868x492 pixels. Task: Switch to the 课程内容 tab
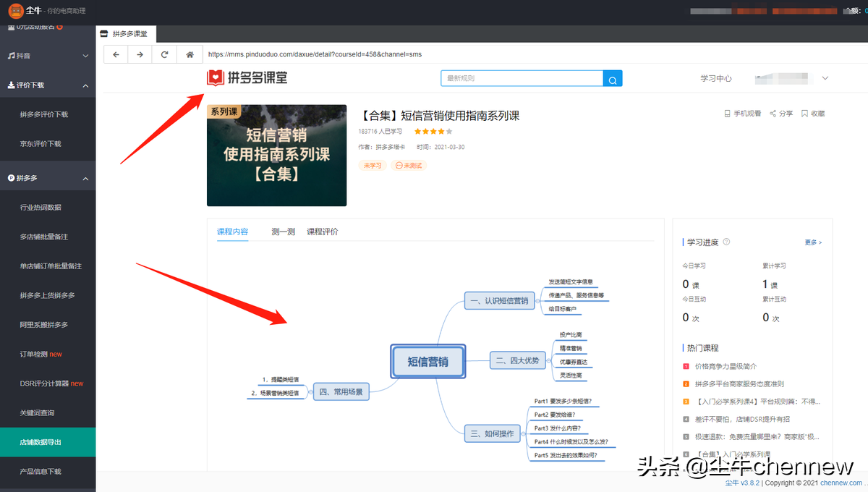point(232,232)
